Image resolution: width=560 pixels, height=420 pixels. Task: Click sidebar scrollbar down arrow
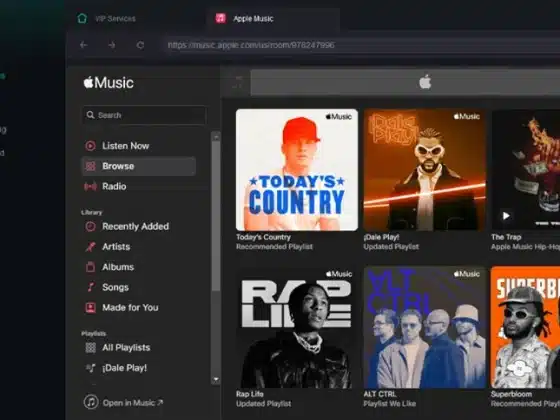coord(216,379)
